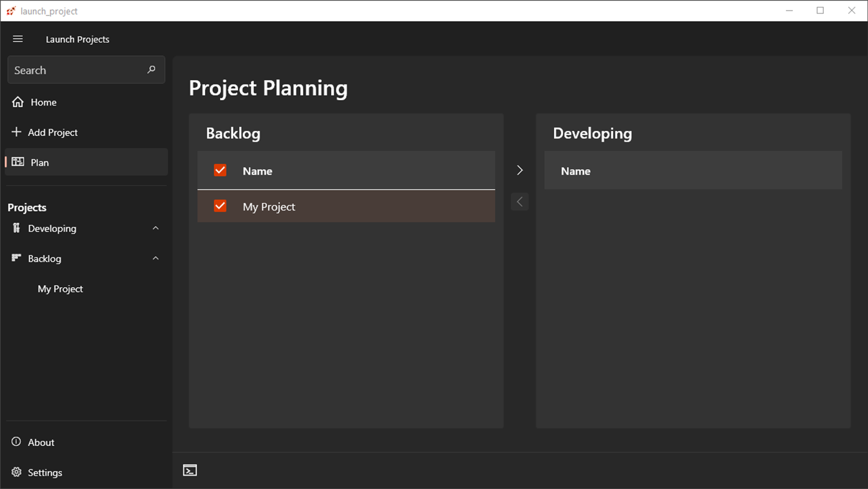Image resolution: width=868 pixels, height=489 pixels.
Task: Open the hamburger navigation menu
Action: [x=18, y=39]
